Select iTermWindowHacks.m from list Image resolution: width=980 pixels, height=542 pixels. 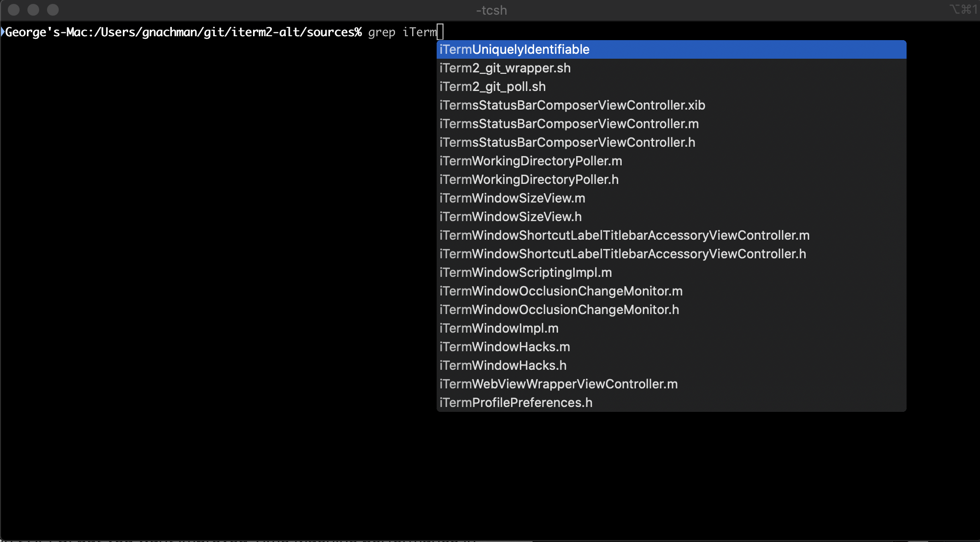(x=505, y=347)
